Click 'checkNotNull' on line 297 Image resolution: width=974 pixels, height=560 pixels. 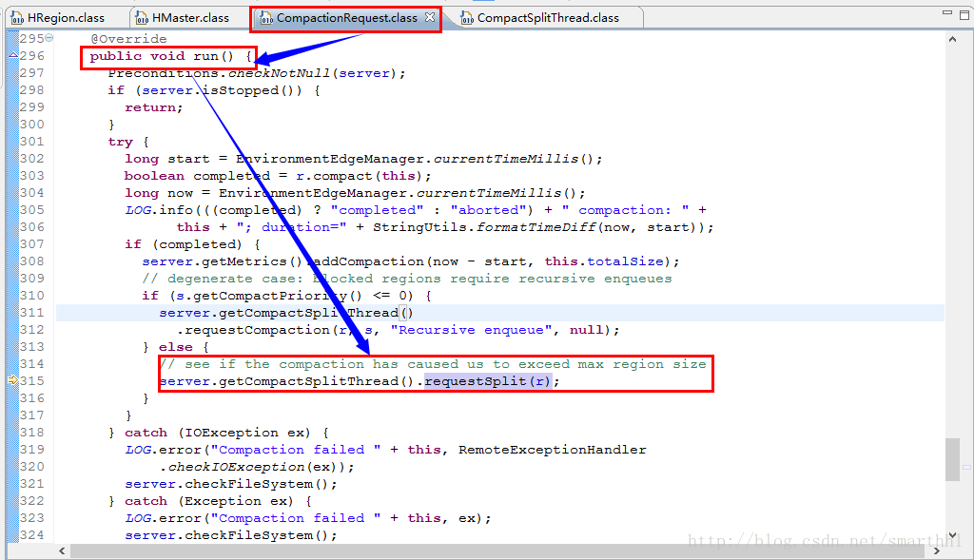tap(279, 73)
